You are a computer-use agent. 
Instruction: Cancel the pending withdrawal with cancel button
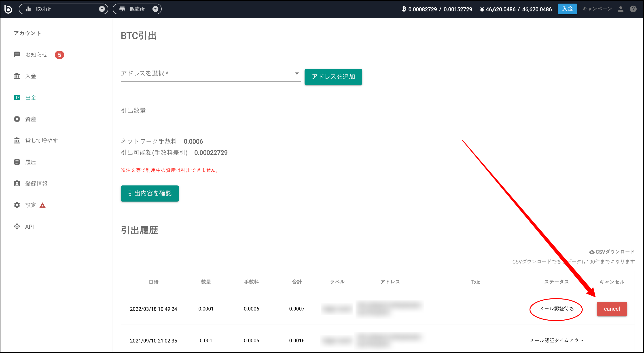tap(612, 309)
